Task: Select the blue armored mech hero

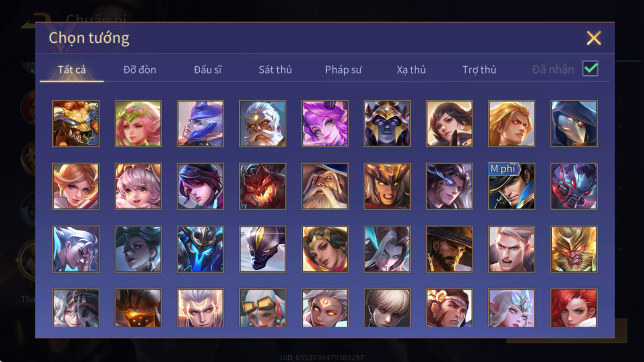Action: pos(200,249)
